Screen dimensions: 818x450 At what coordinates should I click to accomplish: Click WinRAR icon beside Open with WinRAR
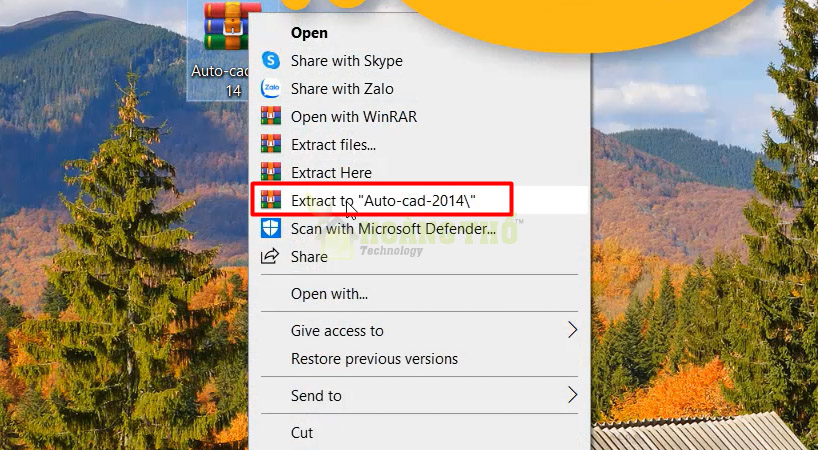270,117
